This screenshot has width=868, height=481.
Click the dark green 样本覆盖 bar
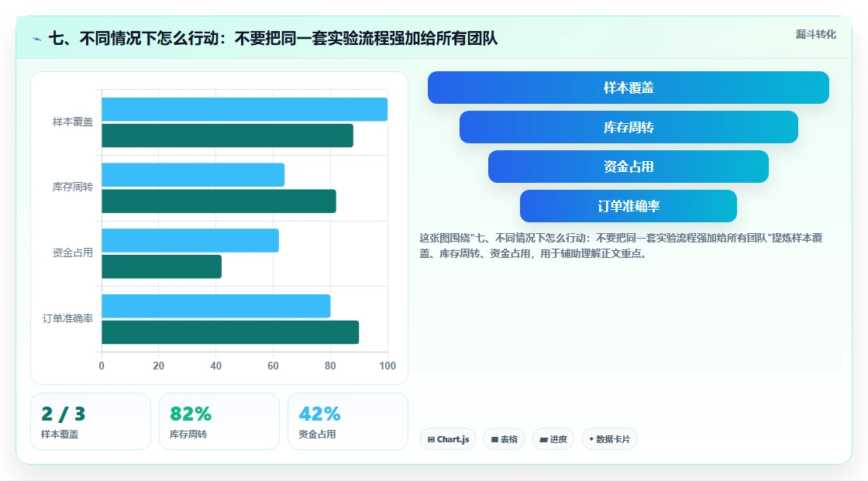pos(228,136)
